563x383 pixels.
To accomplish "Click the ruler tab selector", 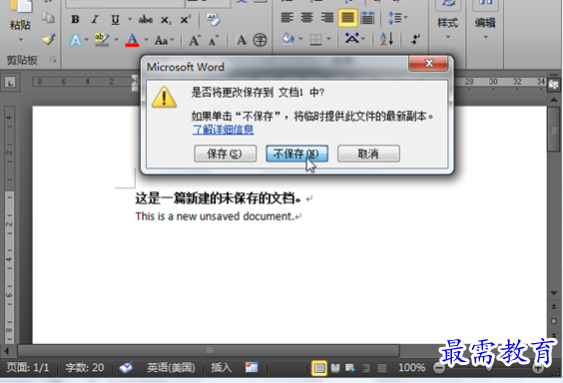I will pyautogui.click(x=10, y=83).
